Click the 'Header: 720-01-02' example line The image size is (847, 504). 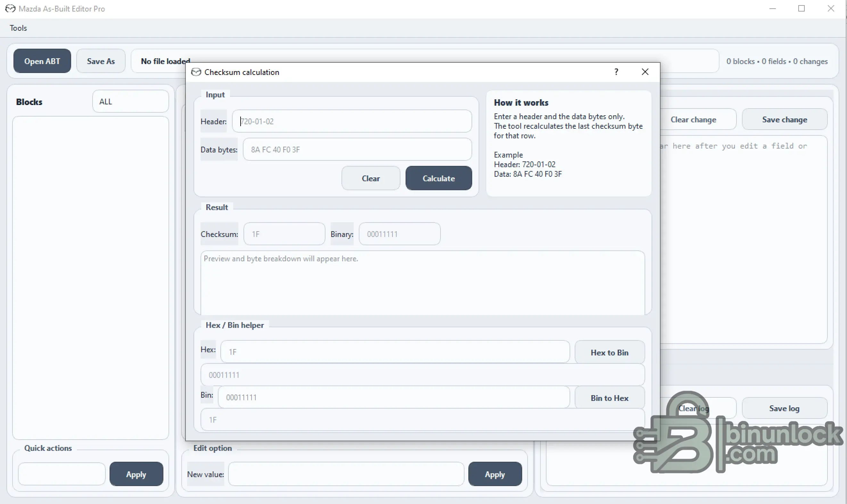click(x=525, y=164)
